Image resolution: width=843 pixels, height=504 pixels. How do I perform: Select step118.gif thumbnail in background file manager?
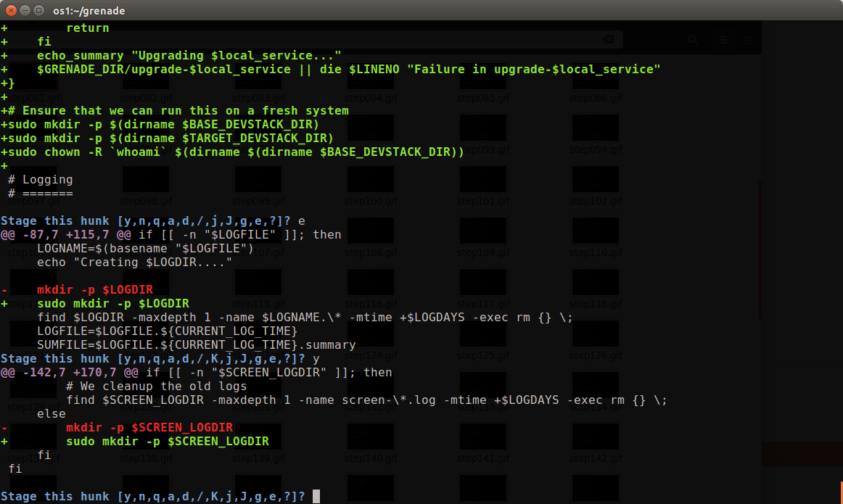pyautogui.click(x=595, y=282)
